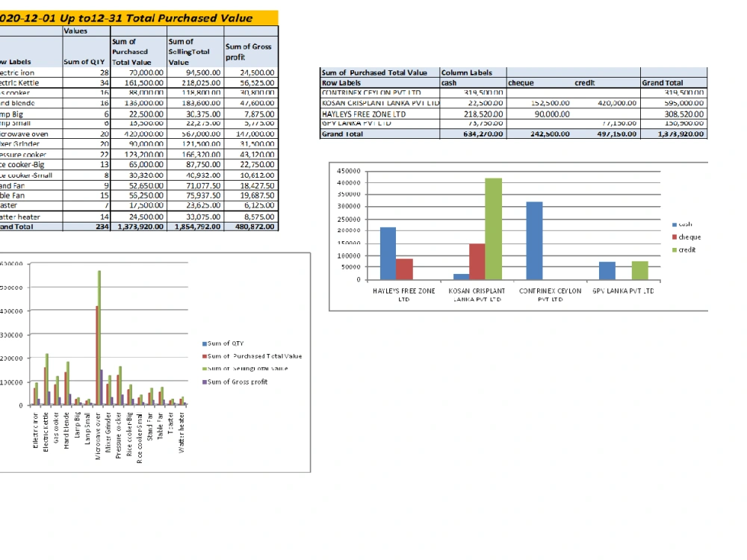Click the 87,750.00 cell
Screen dimensions: 747x560
point(195,164)
